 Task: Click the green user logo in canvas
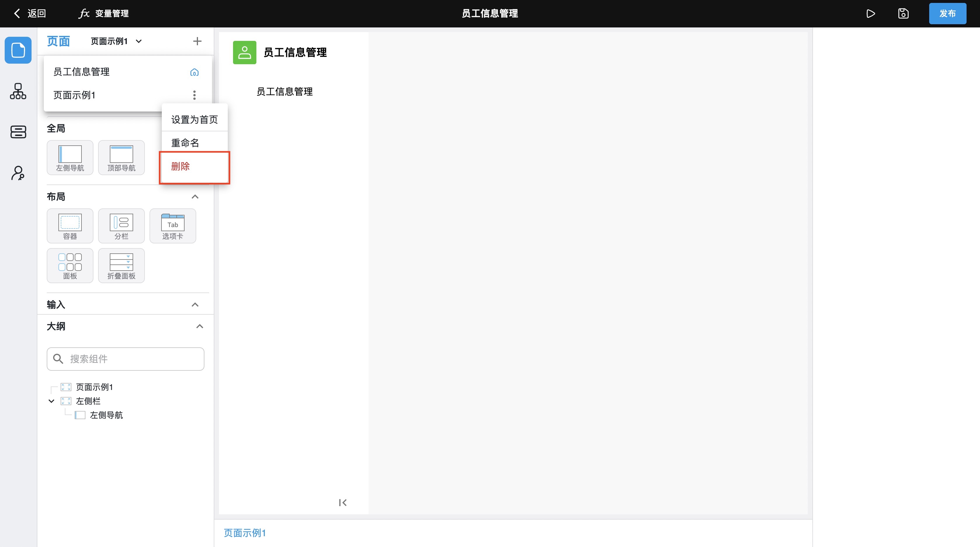(x=245, y=53)
